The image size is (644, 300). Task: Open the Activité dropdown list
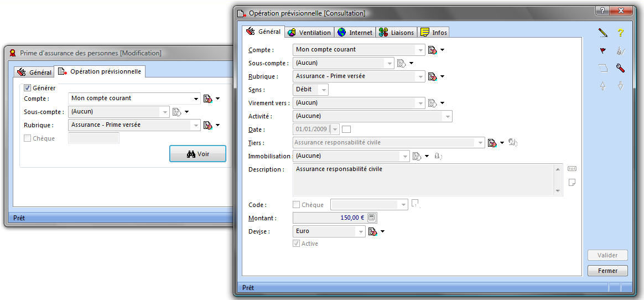tap(446, 116)
